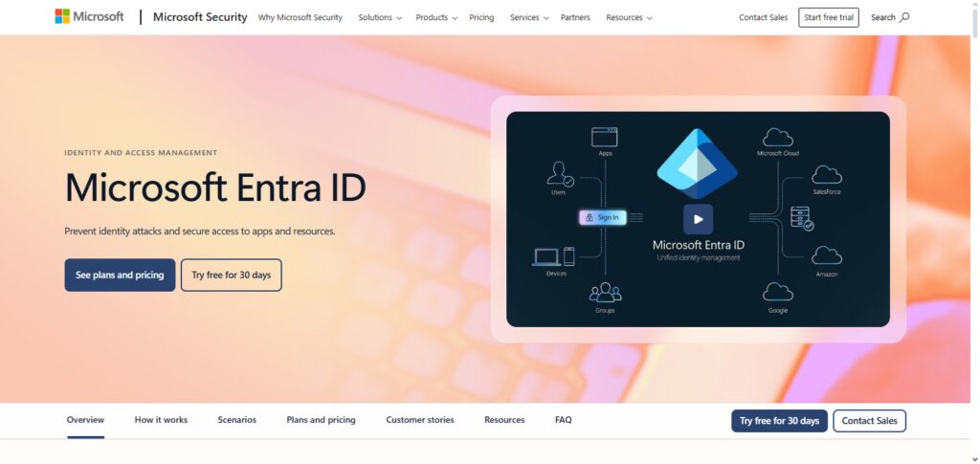Switch to How it works tab

click(161, 420)
